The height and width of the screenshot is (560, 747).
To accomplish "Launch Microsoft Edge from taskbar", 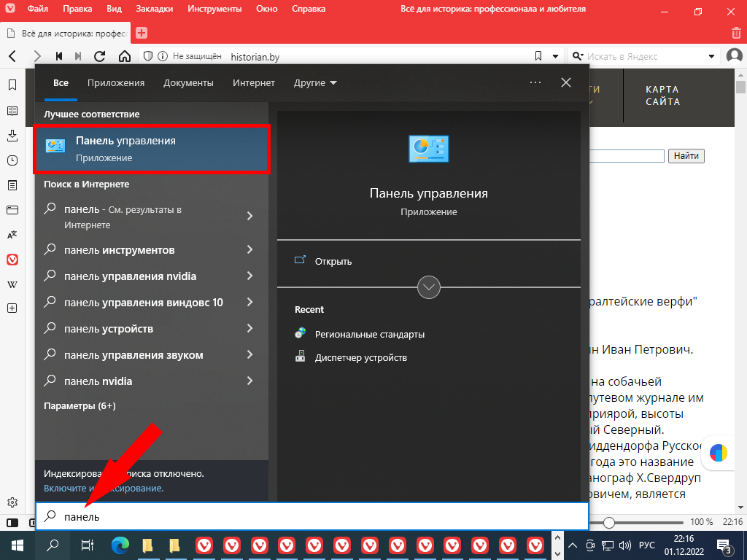I will pyautogui.click(x=120, y=545).
